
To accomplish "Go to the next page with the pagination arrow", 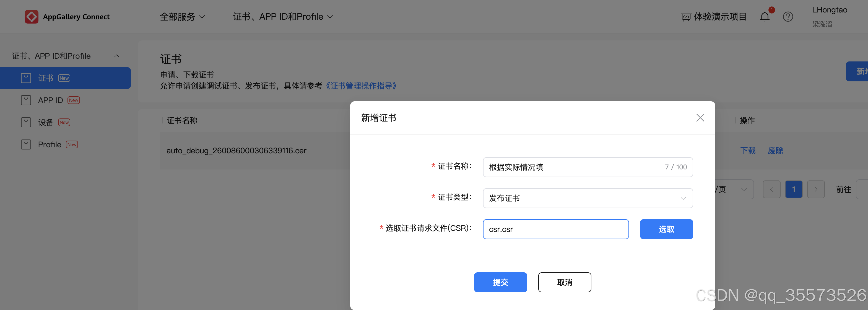I will tap(815, 189).
